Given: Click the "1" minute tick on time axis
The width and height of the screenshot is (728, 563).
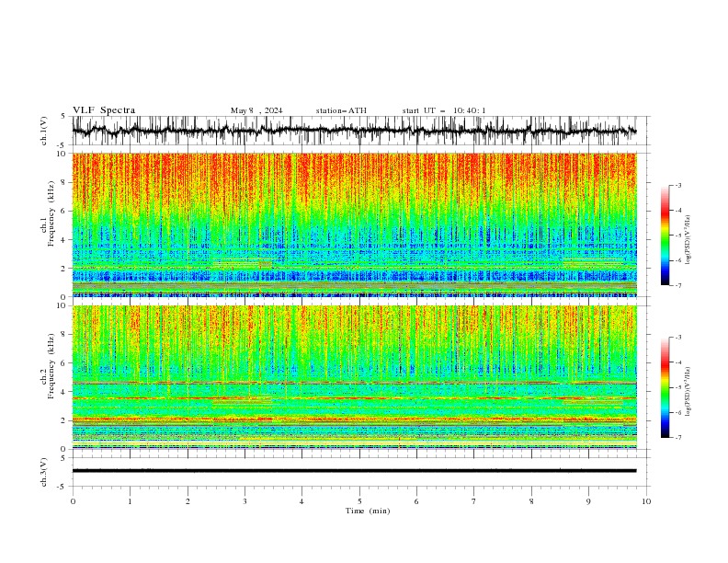Looking at the screenshot, I should [130, 501].
